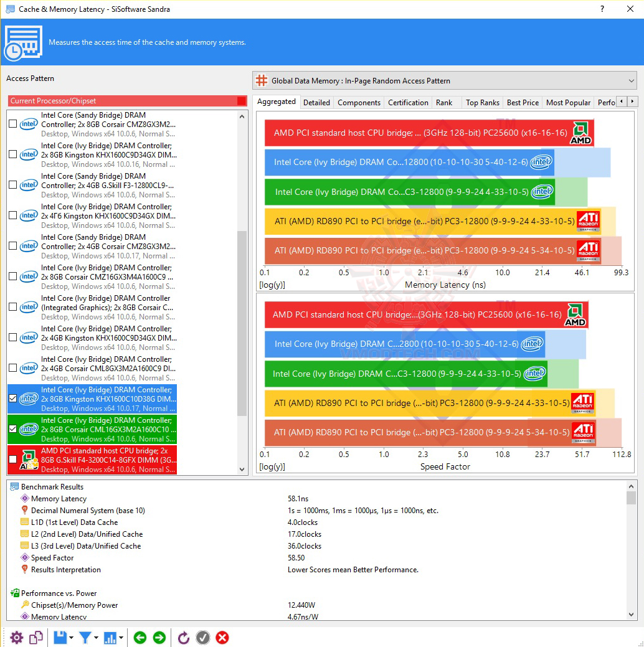
Task: Click the tab strip right scroll arrow
Action: [632, 102]
